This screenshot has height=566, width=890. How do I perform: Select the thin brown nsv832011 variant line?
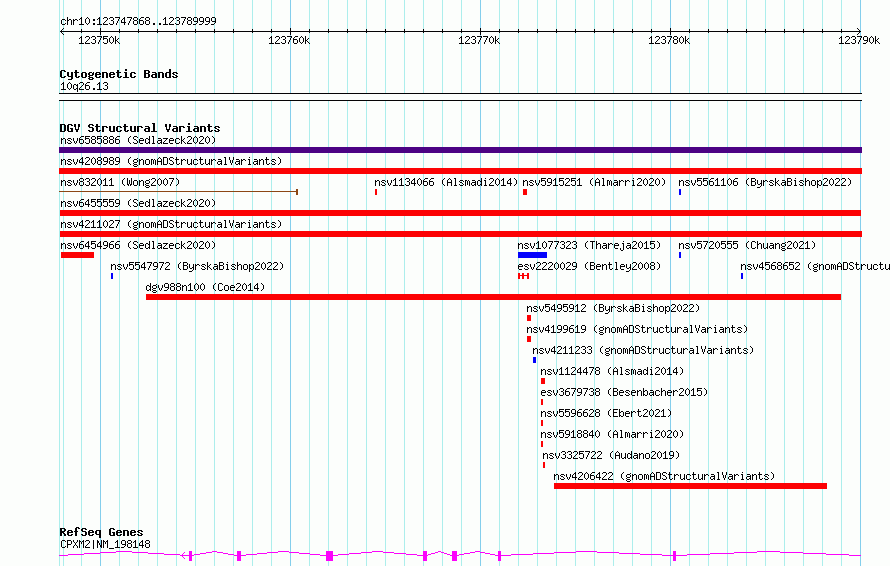click(179, 192)
